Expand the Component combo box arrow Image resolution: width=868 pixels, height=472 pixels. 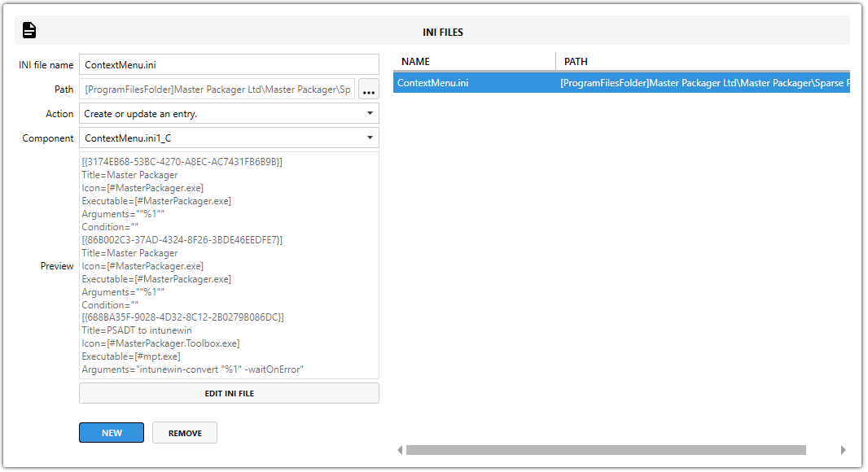pos(370,138)
